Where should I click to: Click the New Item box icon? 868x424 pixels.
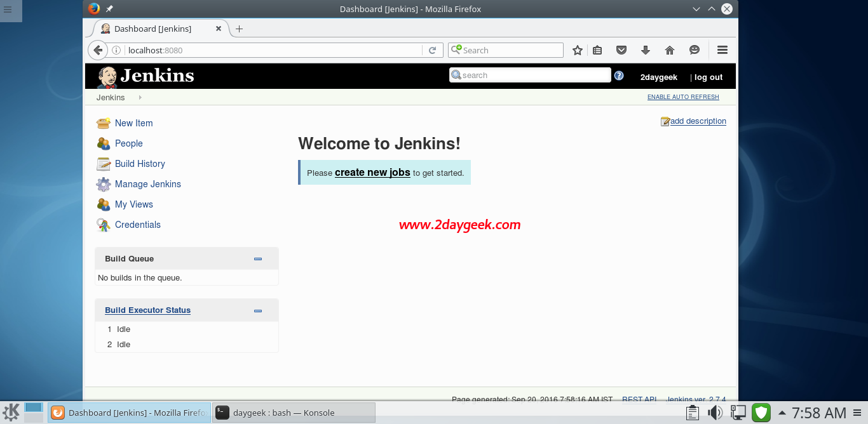point(104,123)
